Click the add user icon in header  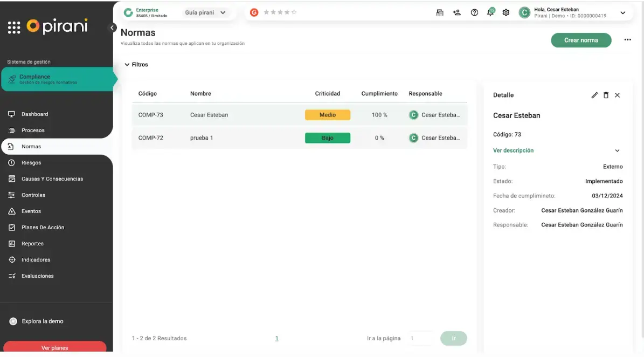(457, 12)
